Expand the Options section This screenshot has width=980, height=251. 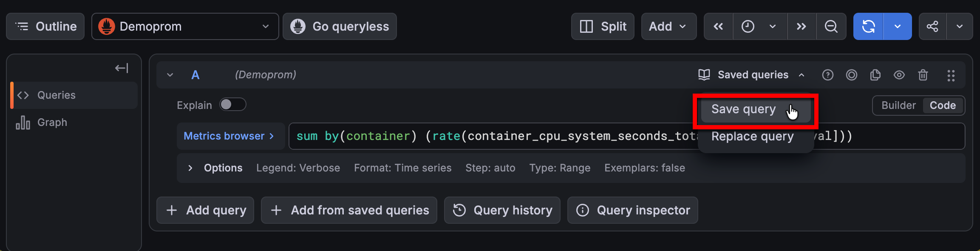point(190,168)
